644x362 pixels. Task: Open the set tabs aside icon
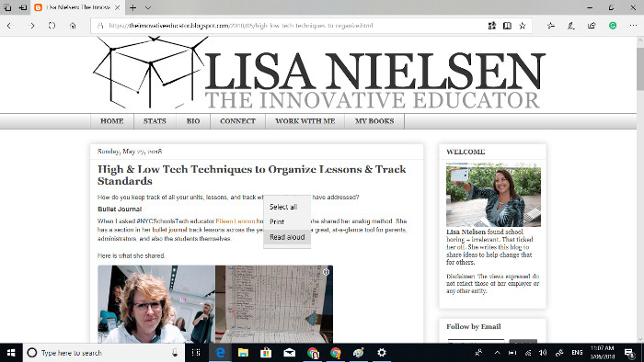pos(23,7)
